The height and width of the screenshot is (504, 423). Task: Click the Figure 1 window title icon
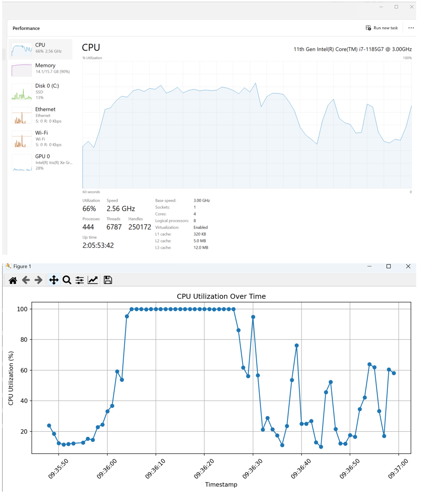(9, 266)
